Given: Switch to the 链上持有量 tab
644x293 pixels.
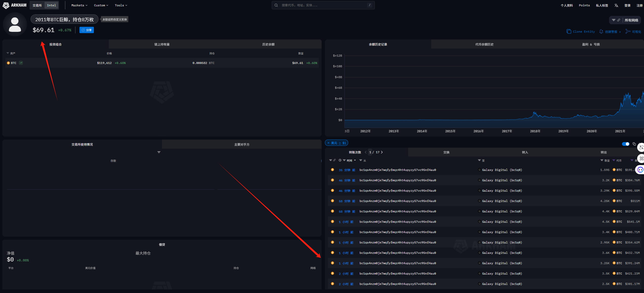Looking at the screenshot, I should (x=162, y=44).
